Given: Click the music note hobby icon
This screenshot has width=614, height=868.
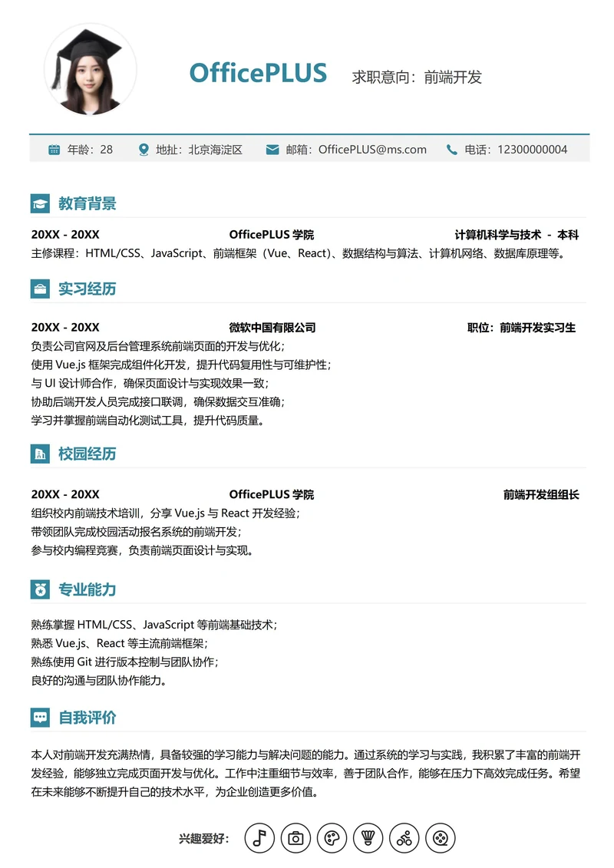Looking at the screenshot, I should pos(259,838).
